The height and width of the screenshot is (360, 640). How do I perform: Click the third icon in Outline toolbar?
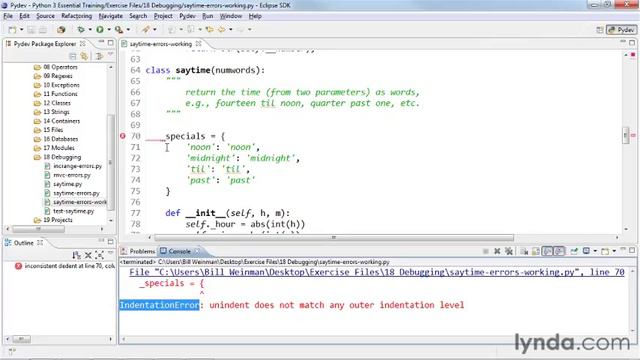99,256
